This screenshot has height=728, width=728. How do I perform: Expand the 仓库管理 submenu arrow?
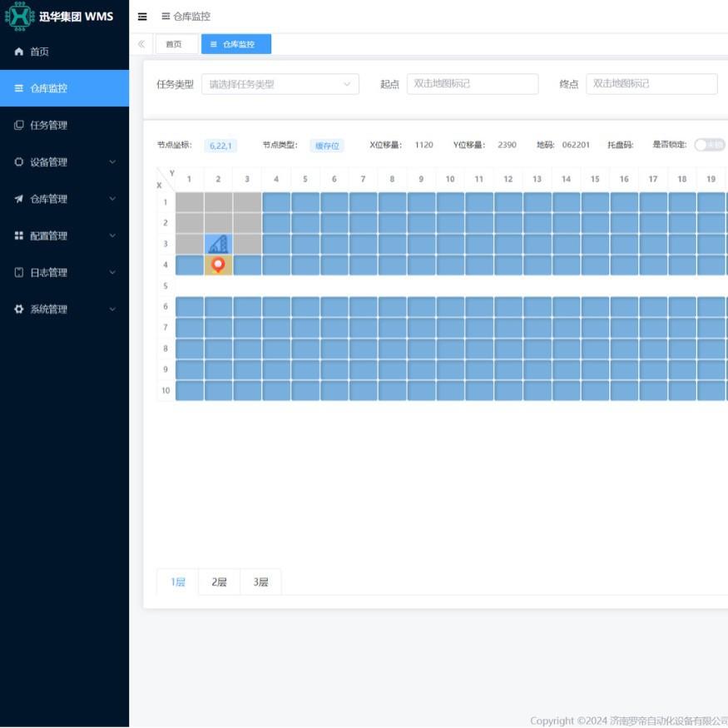click(x=112, y=199)
